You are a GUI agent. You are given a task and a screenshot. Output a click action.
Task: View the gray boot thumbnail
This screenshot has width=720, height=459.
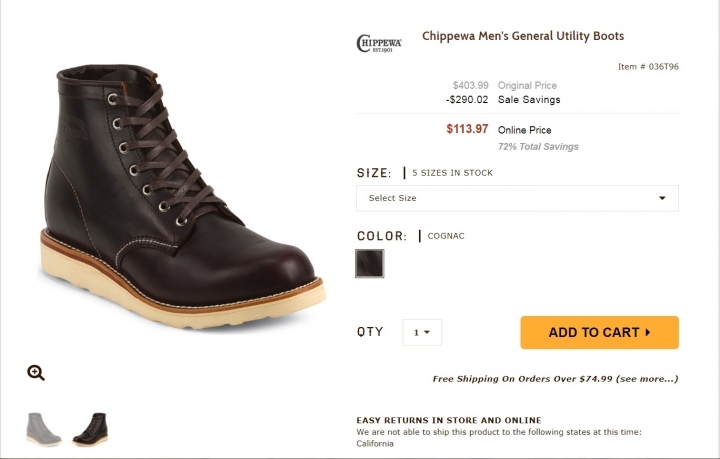click(44, 429)
